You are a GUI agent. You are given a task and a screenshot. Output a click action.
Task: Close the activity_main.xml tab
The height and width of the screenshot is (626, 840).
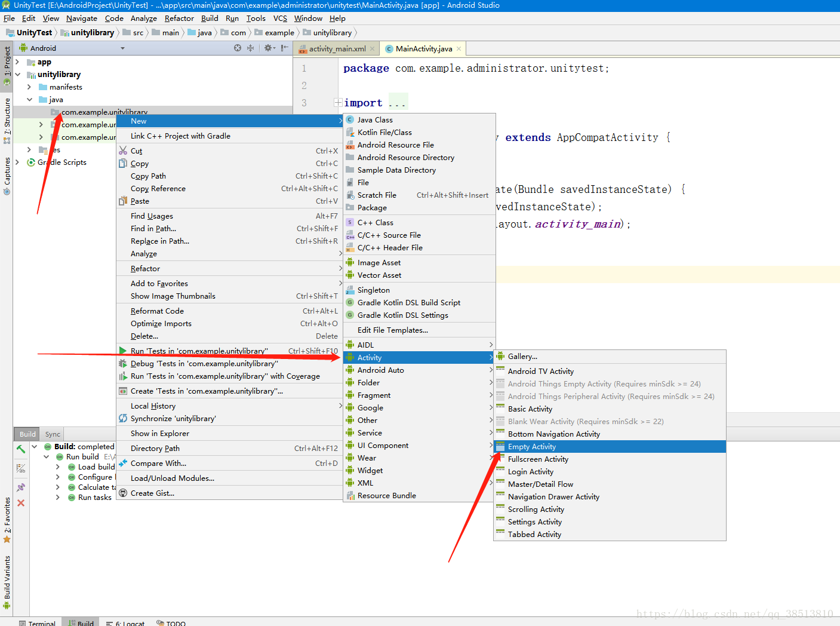(x=373, y=49)
